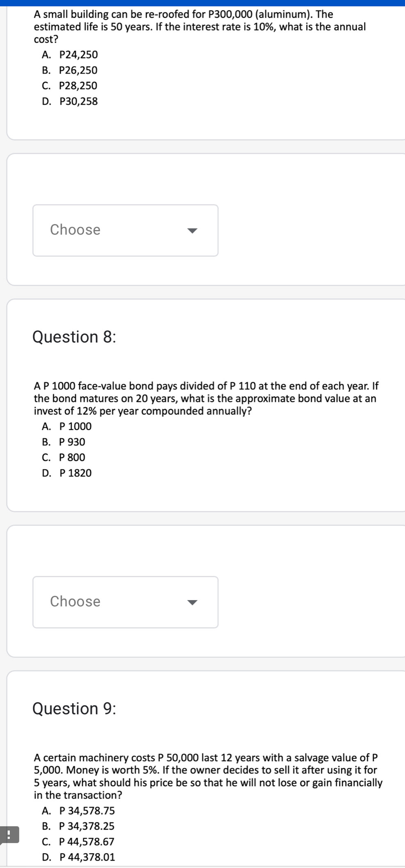
Task: Click option D. P 44,378.01
Action: point(79,857)
